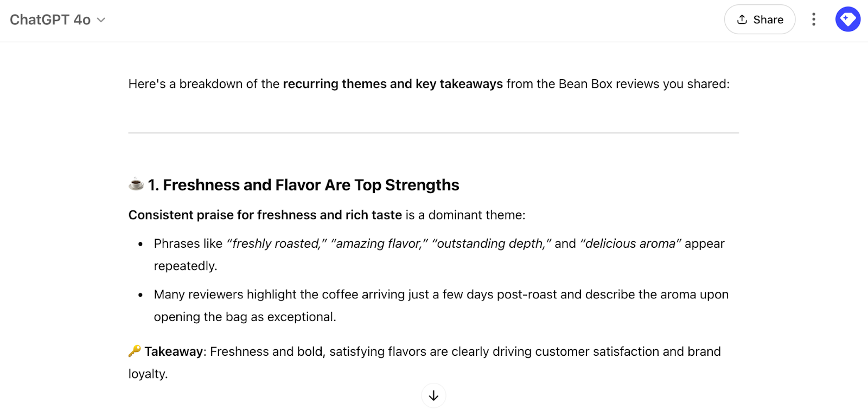Open the ChatGPT 4o model selector
868x416 pixels.
[57, 20]
